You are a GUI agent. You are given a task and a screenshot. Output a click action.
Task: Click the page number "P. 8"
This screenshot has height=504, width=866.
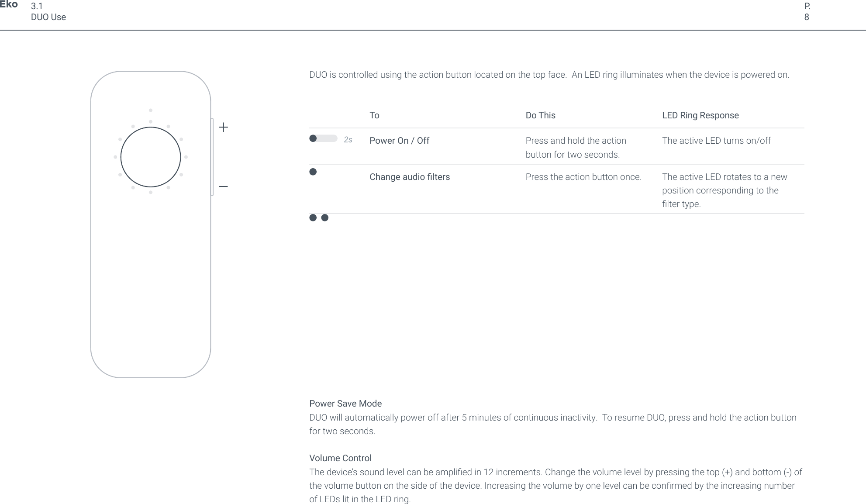pyautogui.click(x=807, y=12)
